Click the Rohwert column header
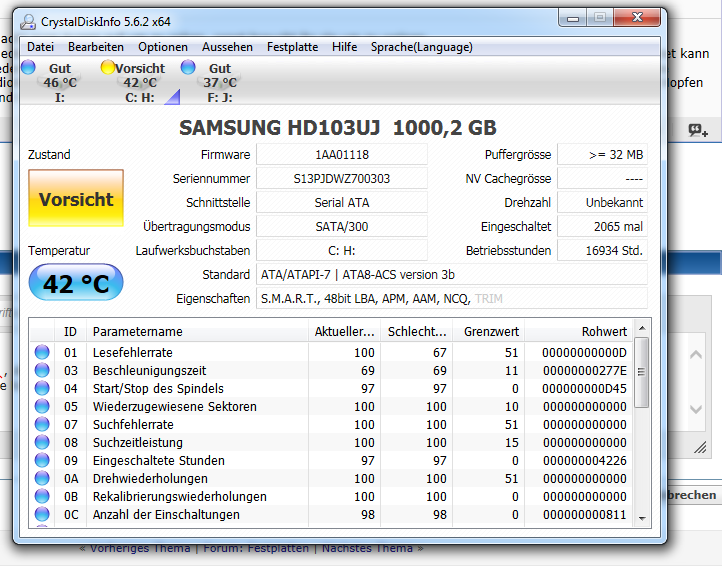722x575 pixels. [579, 331]
